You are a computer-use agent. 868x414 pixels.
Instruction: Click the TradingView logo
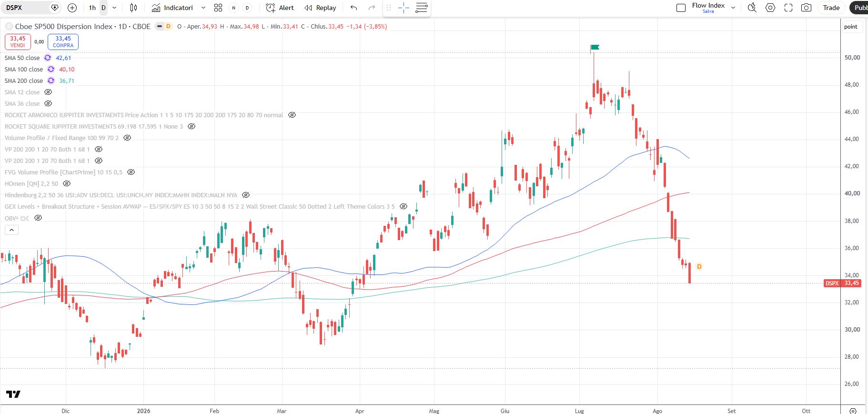pyautogui.click(x=13, y=394)
